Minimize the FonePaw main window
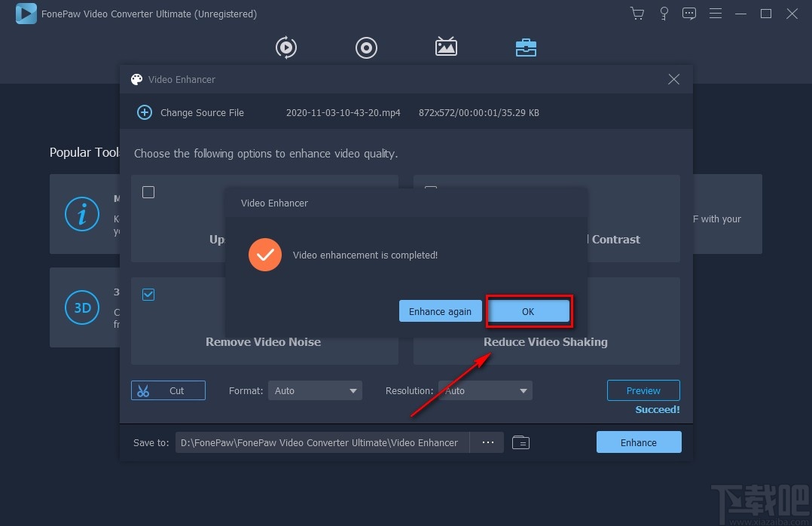 coord(740,14)
